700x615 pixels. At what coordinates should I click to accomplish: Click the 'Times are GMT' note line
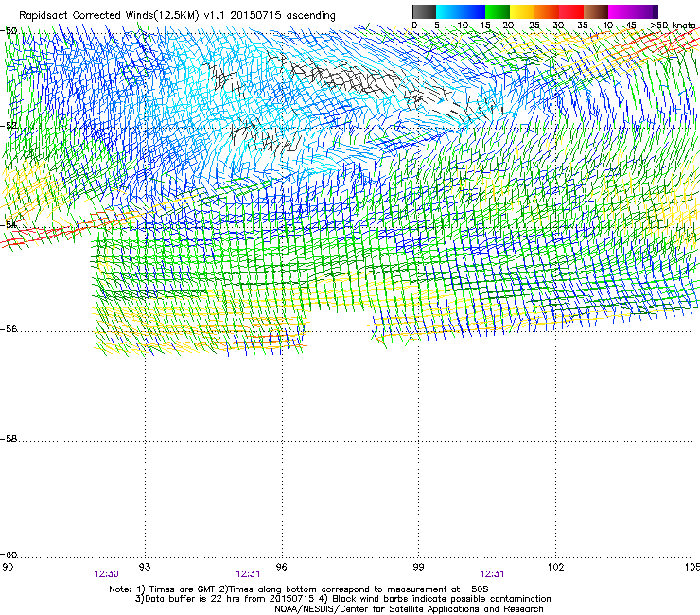click(299, 589)
